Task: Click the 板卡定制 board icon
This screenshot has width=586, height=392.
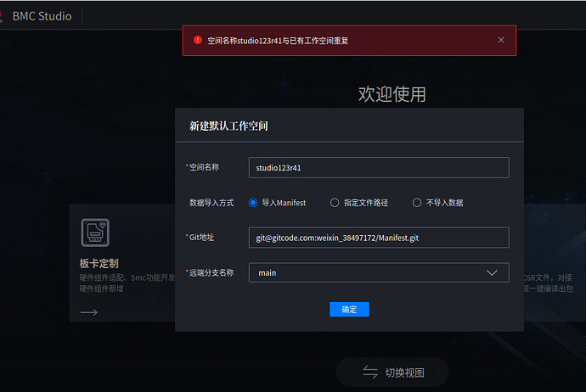Action: [95, 232]
